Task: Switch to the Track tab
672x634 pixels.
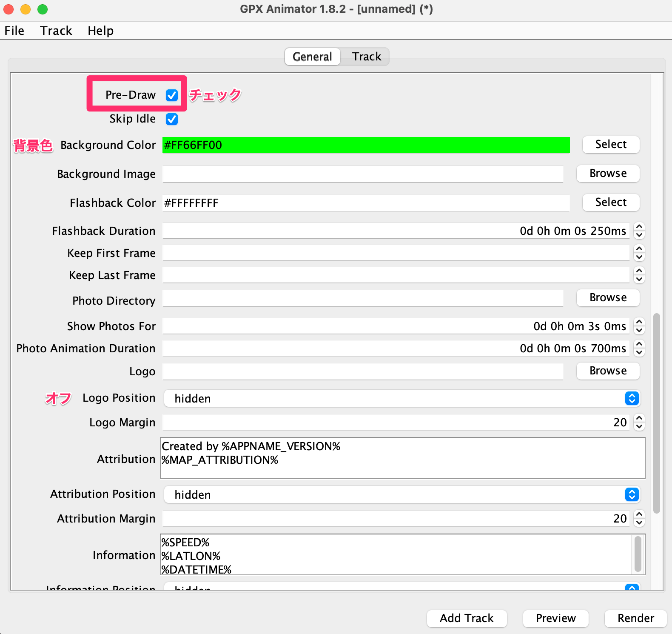Action: click(366, 57)
